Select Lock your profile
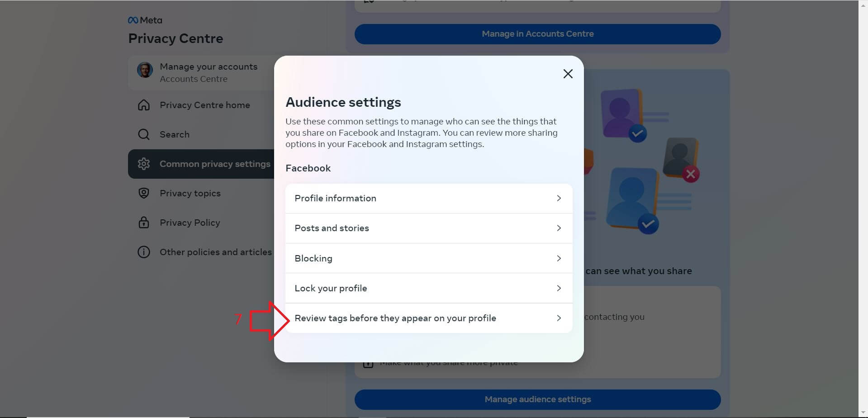Image resolution: width=868 pixels, height=418 pixels. tap(429, 288)
